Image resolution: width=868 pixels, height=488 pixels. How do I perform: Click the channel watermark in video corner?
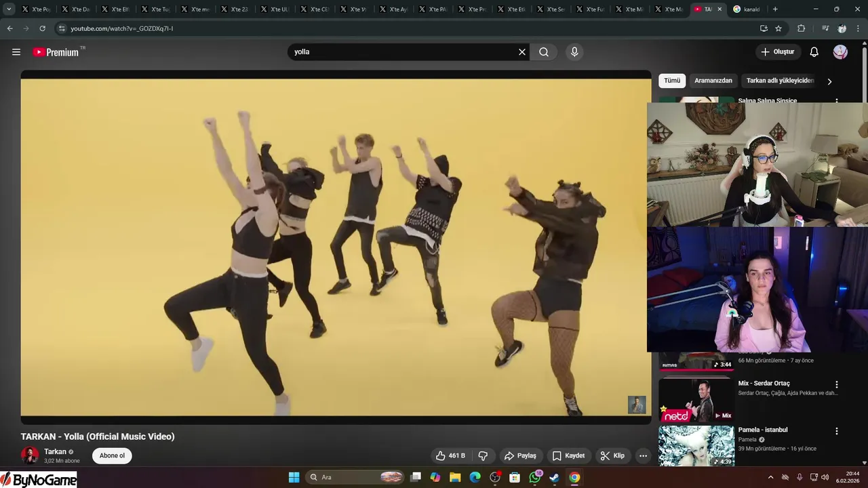(637, 405)
